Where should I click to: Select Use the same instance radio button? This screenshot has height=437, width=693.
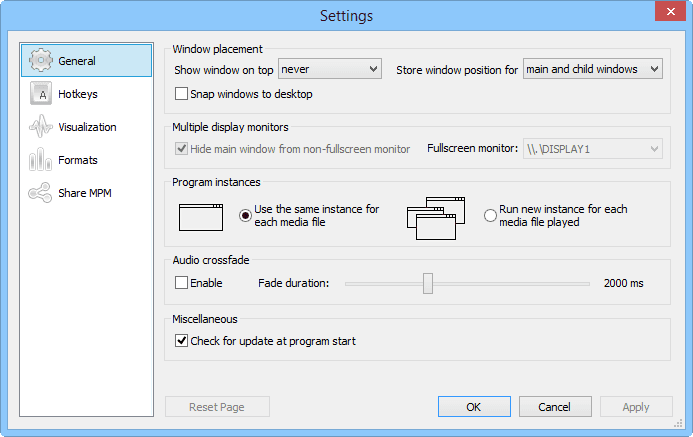[245, 216]
